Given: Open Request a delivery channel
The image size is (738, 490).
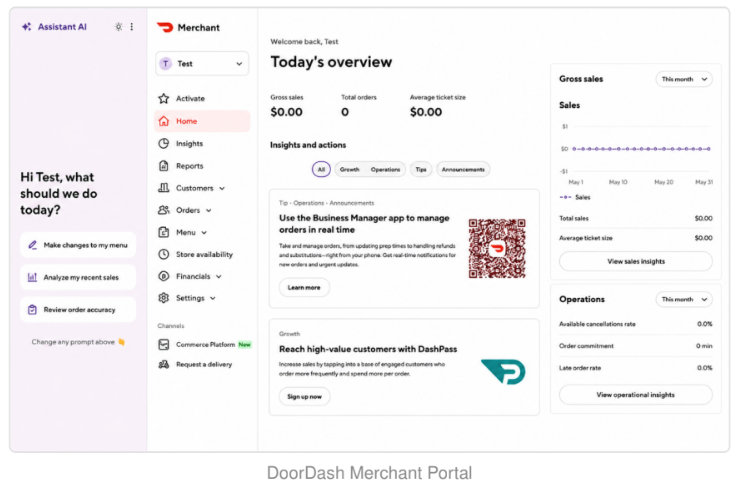Looking at the screenshot, I should pos(202,364).
